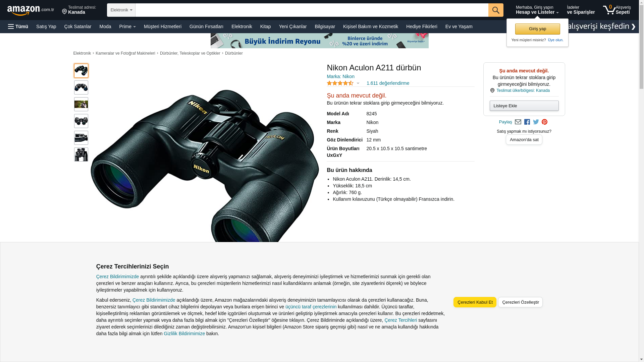Screen dimensions: 644x362
Task: Open the Marka: Nikon link
Action: pyautogui.click(x=340, y=76)
